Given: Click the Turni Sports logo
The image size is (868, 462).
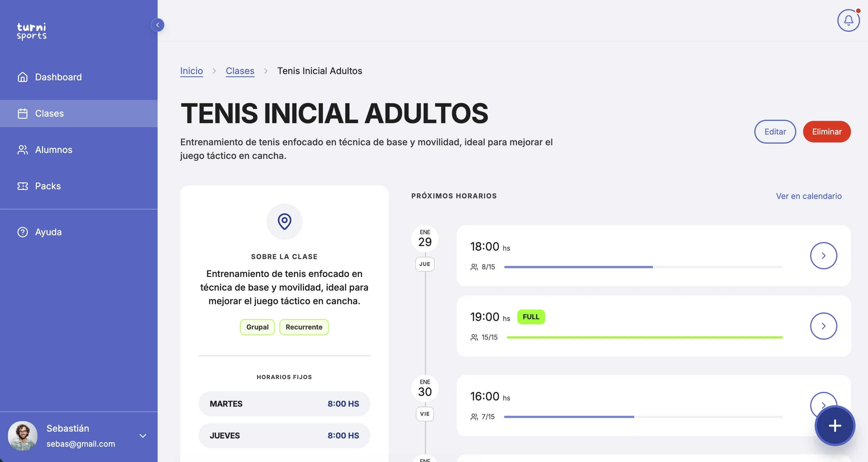Looking at the screenshot, I should coord(32,31).
